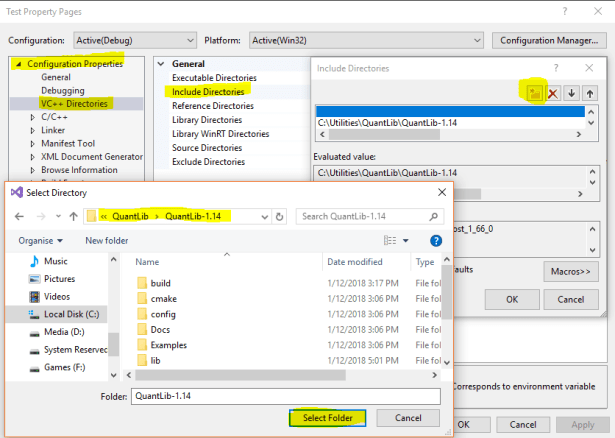This screenshot has width=615, height=438.
Task: Sort files by Date modified column
Action: pyautogui.click(x=355, y=262)
